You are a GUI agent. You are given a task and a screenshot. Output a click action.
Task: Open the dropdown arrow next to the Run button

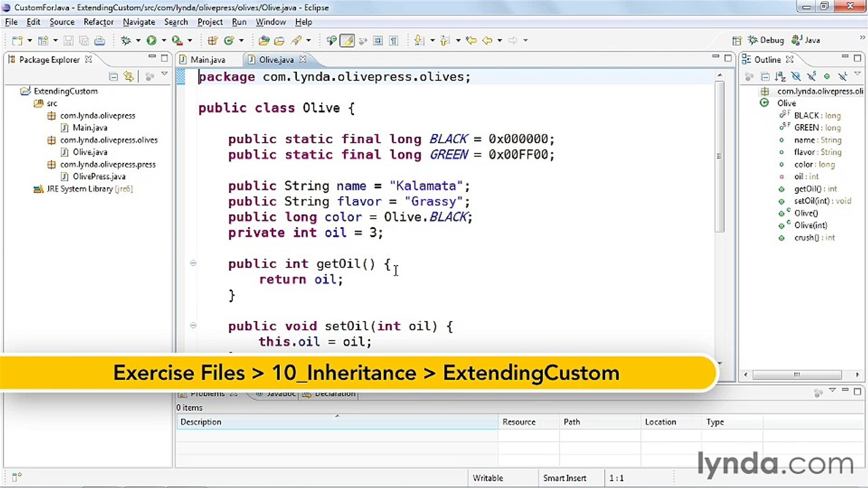pos(164,41)
